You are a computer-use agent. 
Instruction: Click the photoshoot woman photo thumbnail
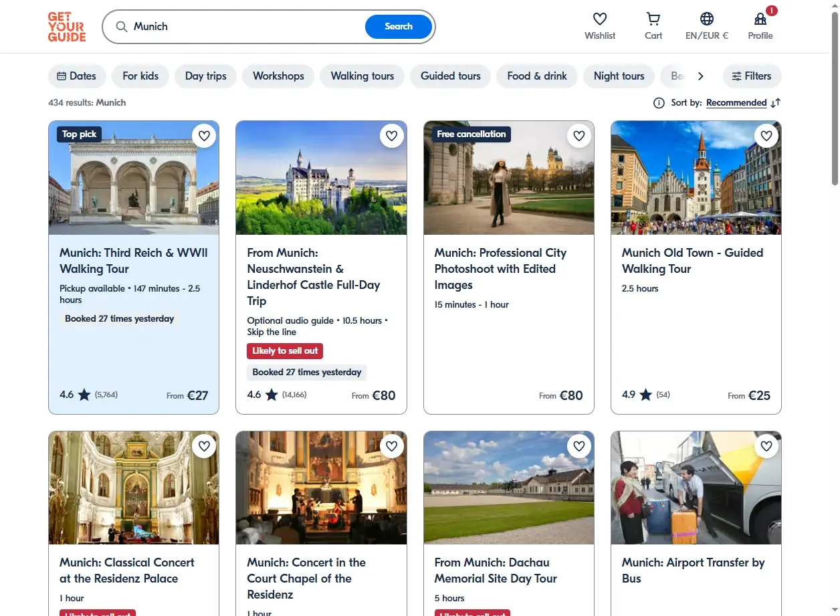point(509,178)
